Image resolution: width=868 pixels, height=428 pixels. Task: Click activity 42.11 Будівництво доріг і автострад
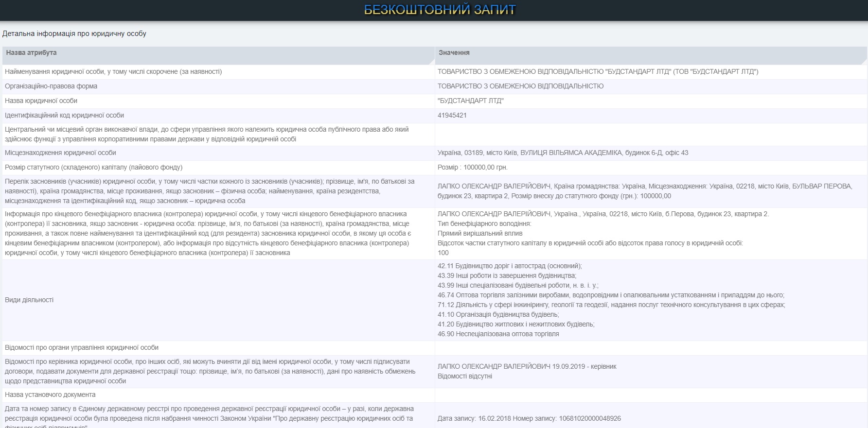pos(509,266)
